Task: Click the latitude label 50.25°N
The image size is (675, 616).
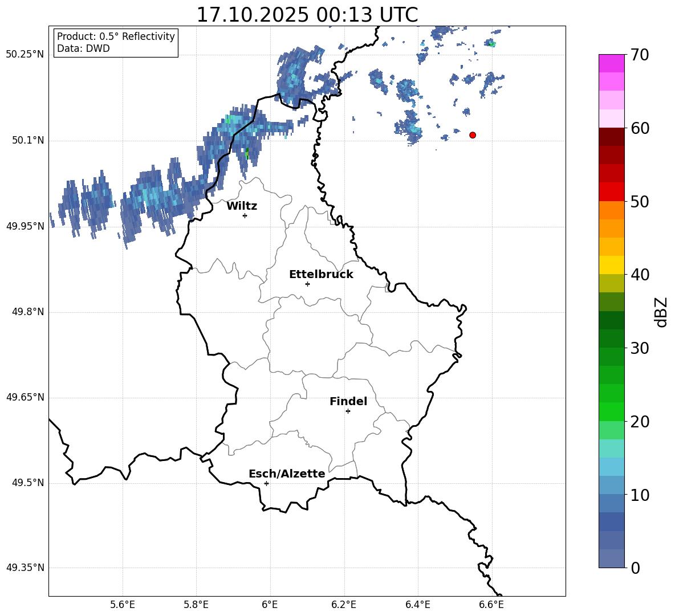Action: [x=25, y=55]
